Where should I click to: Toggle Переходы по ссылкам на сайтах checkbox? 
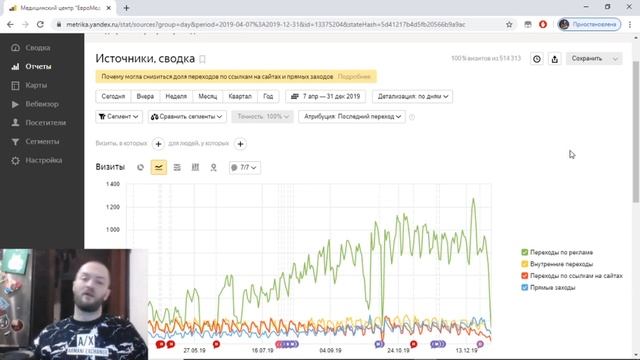coord(525,276)
